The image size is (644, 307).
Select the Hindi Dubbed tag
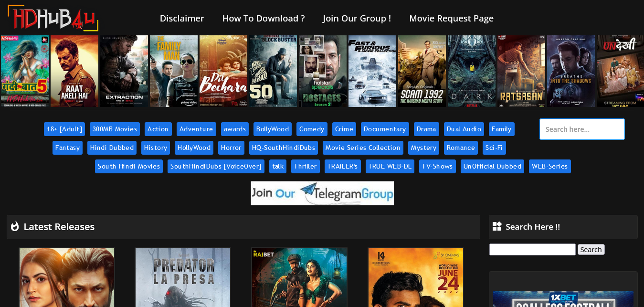coord(112,148)
